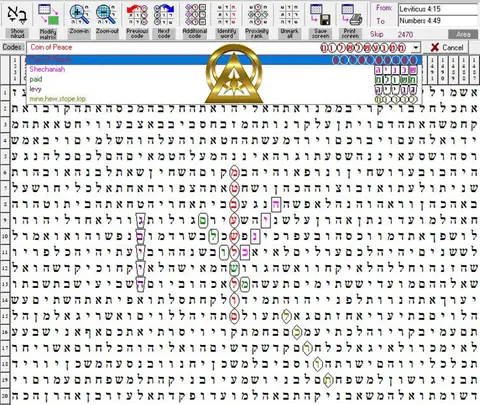Print screen using the printer icon

pyautogui.click(x=351, y=14)
